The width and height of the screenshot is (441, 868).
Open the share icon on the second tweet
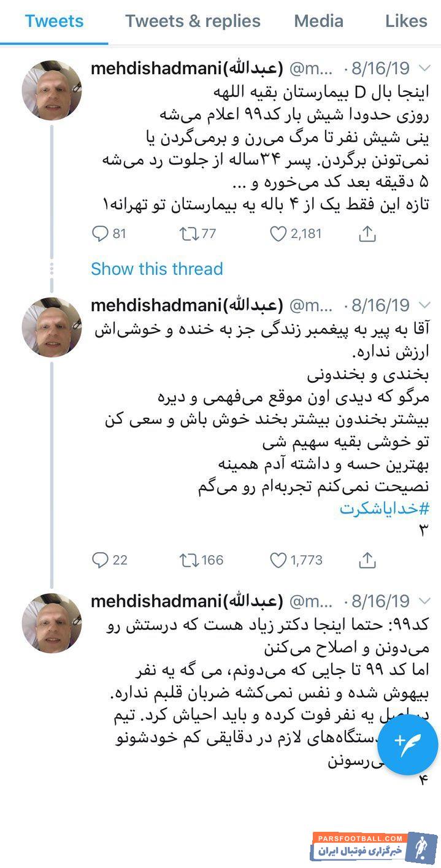[x=367, y=560]
